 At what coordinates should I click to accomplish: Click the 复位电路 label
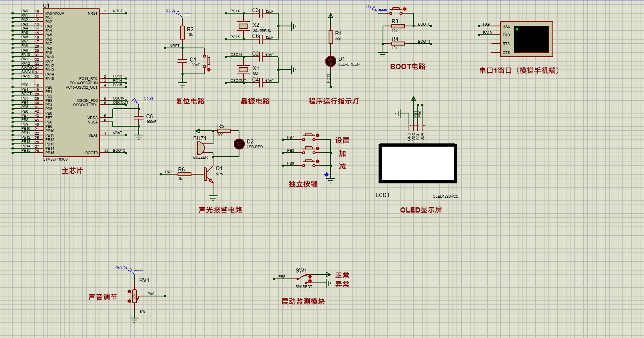pos(190,101)
